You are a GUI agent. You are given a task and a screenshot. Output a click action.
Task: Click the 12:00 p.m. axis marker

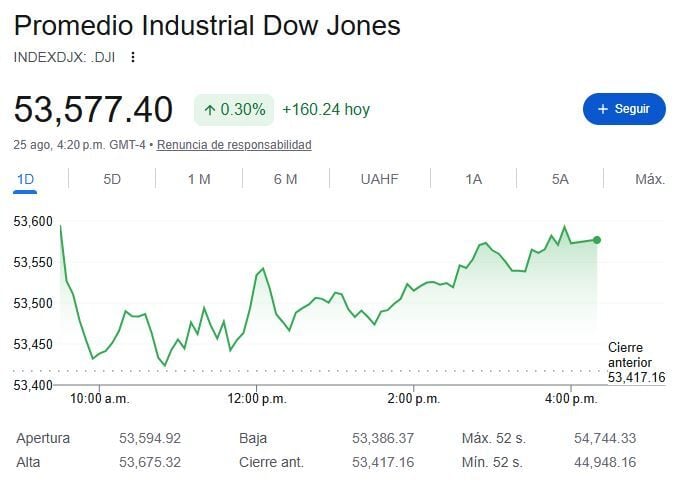(257, 399)
